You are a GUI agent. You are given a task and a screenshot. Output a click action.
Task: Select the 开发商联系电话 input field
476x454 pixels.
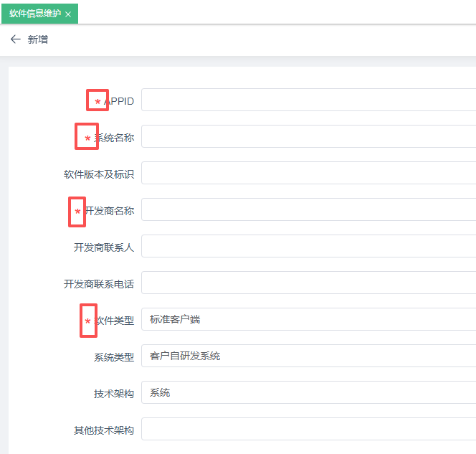click(308, 283)
